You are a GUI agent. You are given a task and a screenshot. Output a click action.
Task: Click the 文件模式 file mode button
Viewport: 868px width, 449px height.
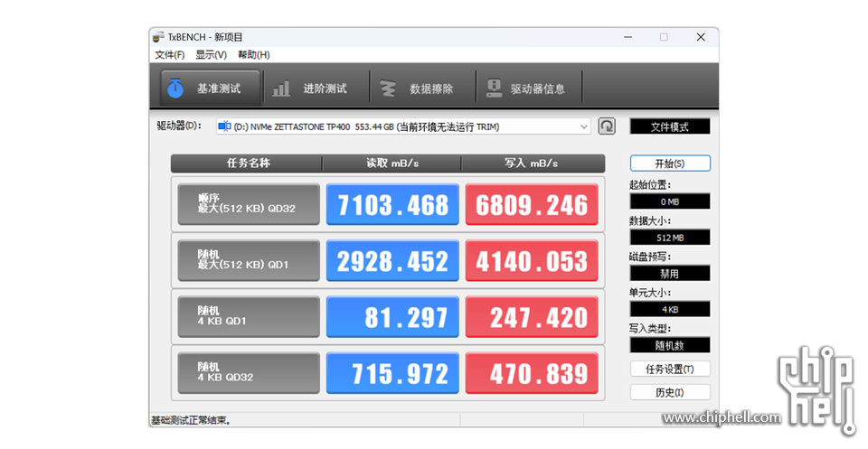[x=669, y=126]
